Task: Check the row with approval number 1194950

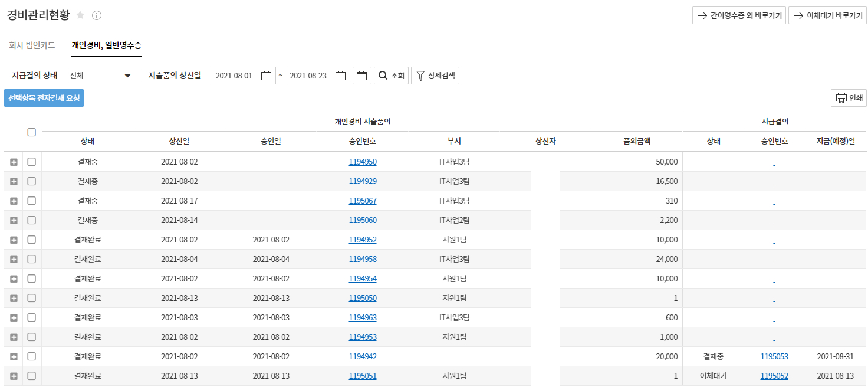Action: pyautogui.click(x=32, y=162)
